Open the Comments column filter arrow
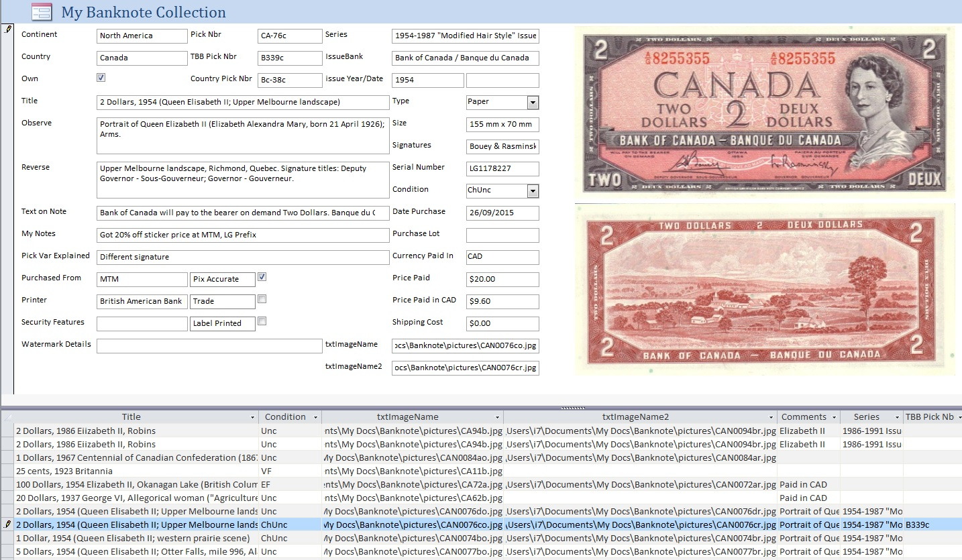The image size is (962, 560). click(x=834, y=417)
